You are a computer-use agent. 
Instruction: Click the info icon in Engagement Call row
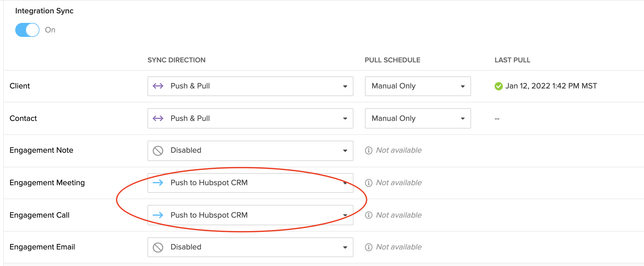(x=369, y=215)
